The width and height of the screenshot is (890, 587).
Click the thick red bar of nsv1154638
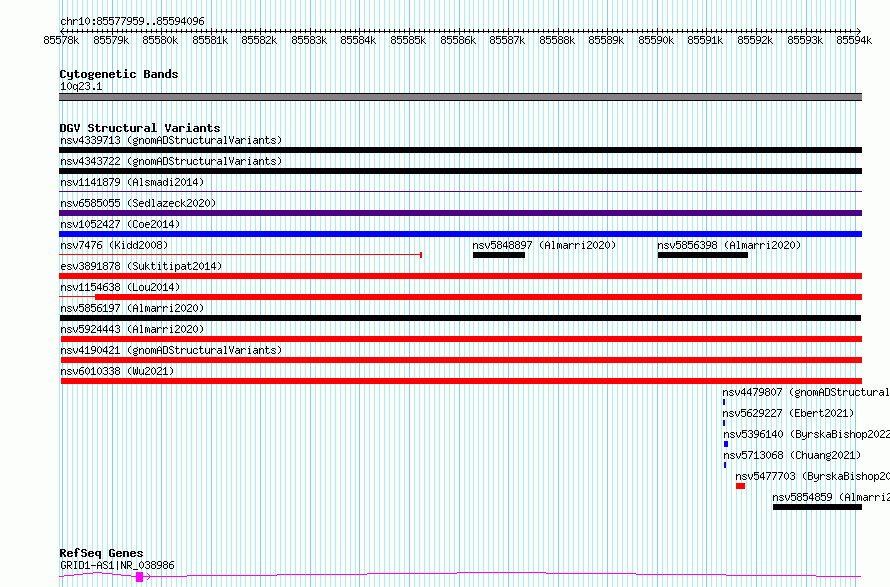point(478,297)
